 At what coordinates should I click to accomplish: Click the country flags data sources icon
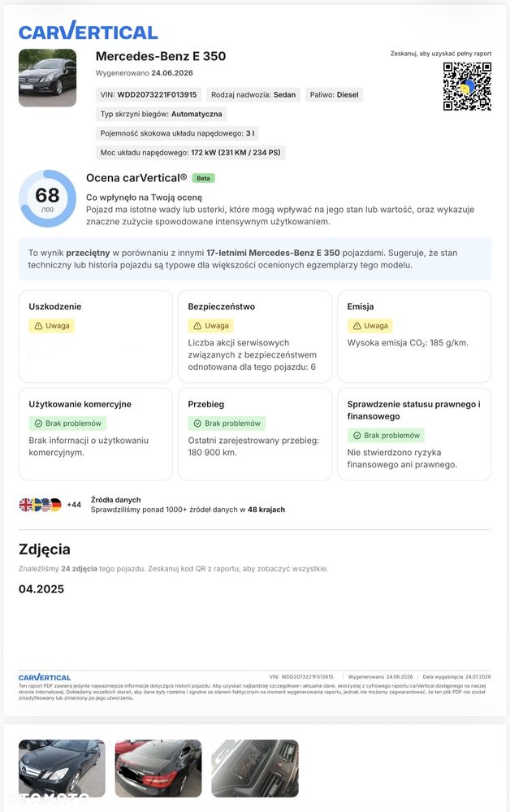click(x=41, y=505)
